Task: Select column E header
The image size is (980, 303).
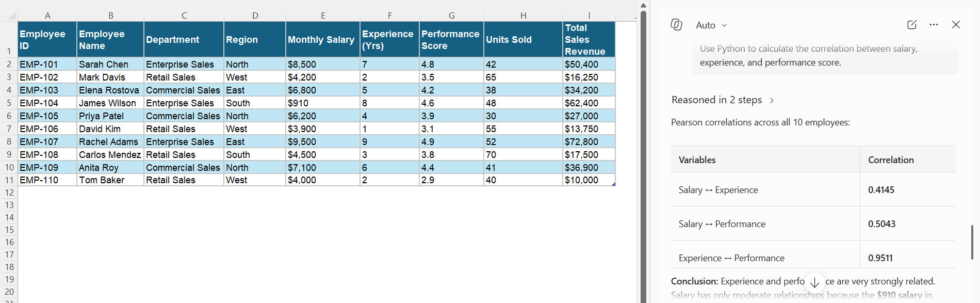Action: pos(323,16)
